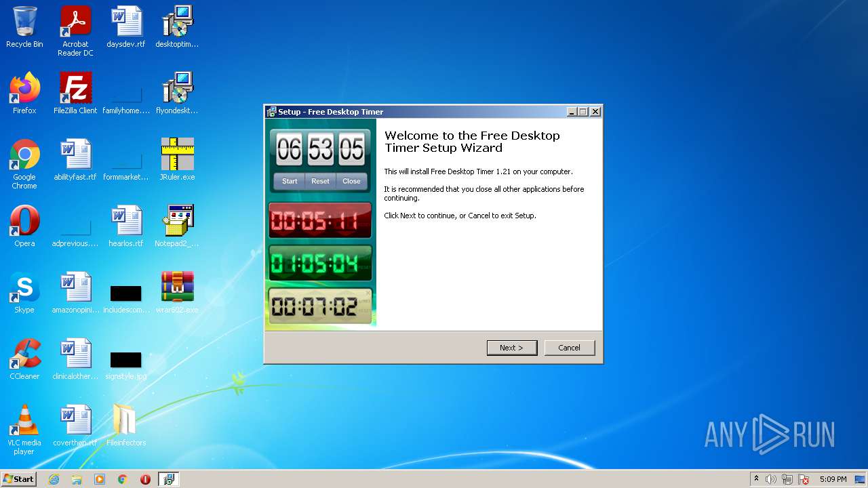The width and height of the screenshot is (868, 488).
Task: Select abilityfast.rtf document icon
Action: coord(75,160)
